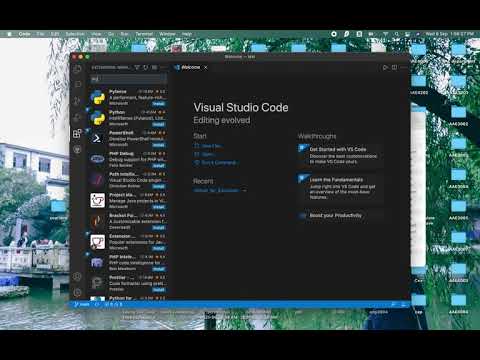
Task: Open the recent folder link under Recent
Action: (x=216, y=190)
